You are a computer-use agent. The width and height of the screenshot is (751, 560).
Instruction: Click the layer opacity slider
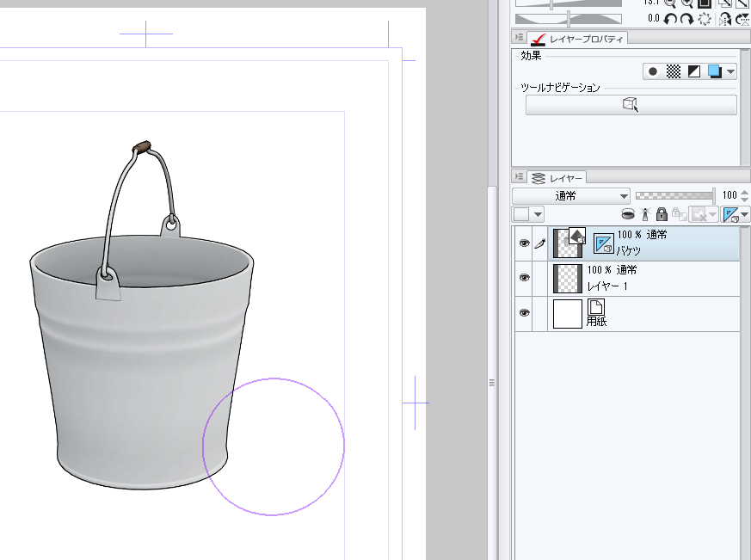click(x=674, y=196)
